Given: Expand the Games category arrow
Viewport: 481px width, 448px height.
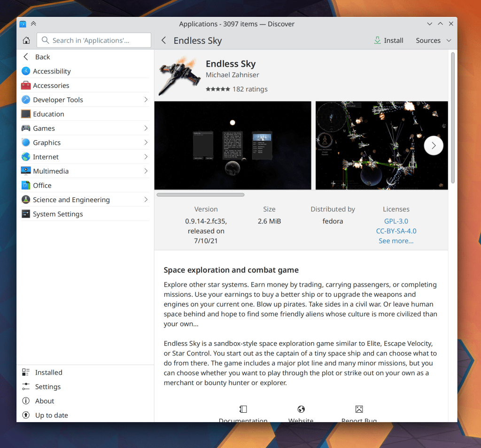Looking at the screenshot, I should tap(146, 128).
